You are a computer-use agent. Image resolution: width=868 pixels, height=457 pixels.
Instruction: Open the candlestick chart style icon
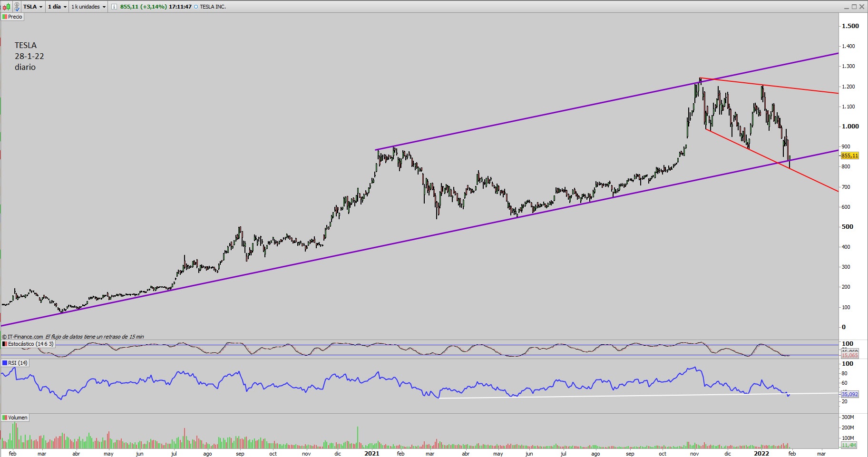(7, 7)
